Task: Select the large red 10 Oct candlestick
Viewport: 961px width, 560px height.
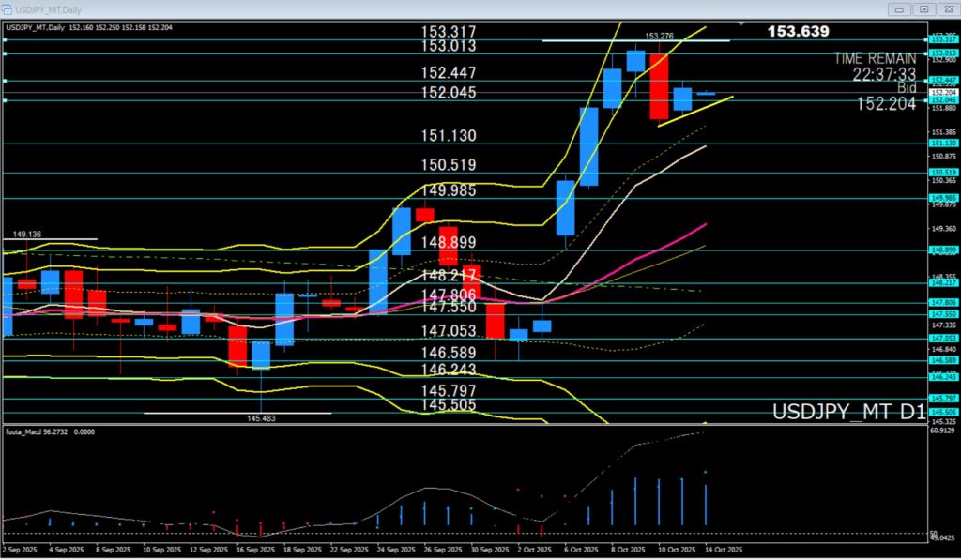Action: click(x=659, y=86)
